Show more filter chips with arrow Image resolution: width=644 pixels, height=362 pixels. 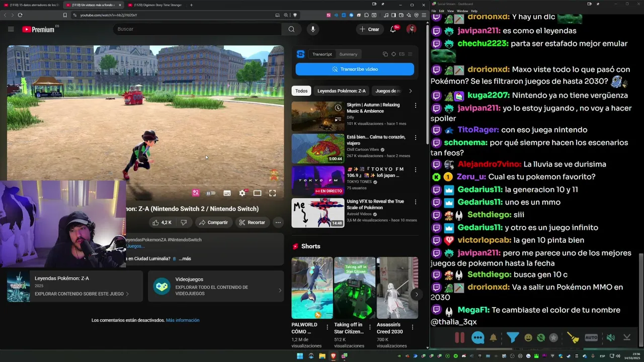410,91
